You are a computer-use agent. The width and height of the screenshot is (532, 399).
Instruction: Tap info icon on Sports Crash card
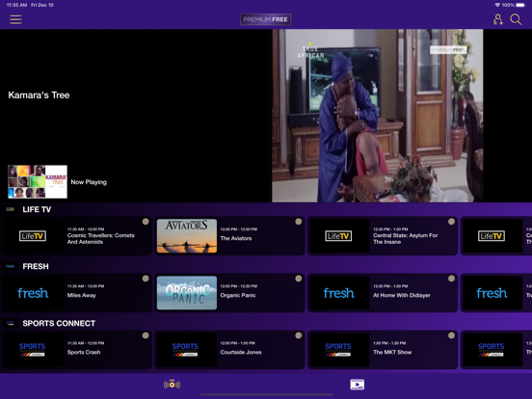tap(146, 335)
